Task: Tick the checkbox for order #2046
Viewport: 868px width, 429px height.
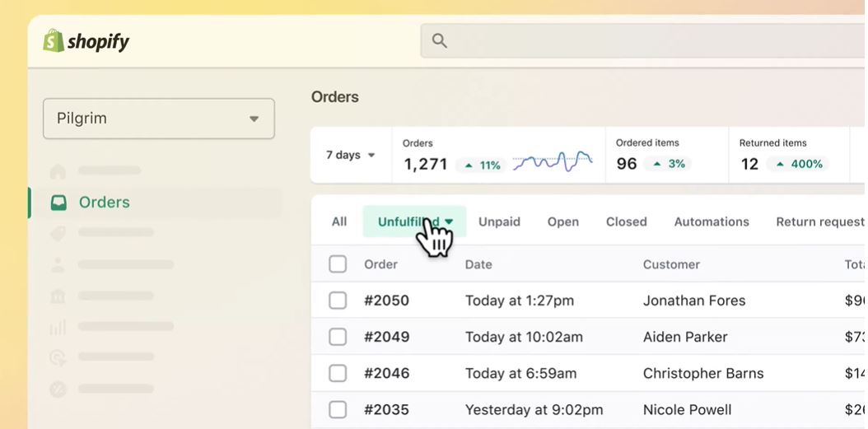Action: point(338,373)
